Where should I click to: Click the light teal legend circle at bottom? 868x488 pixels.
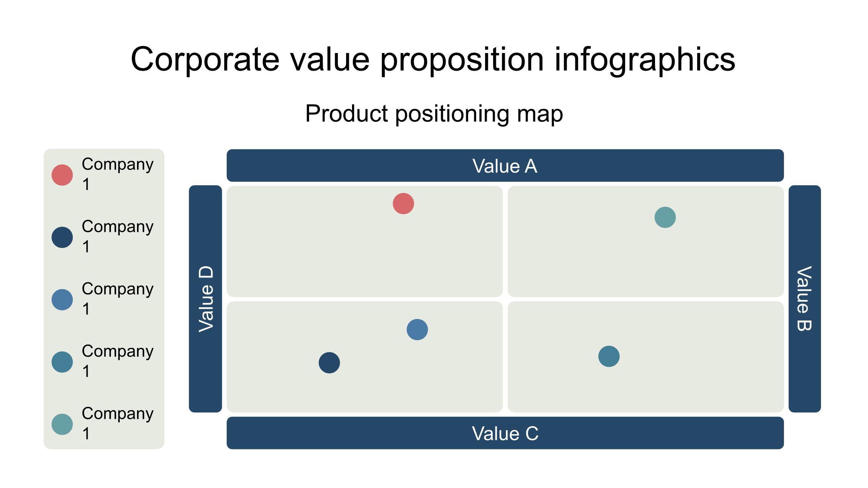click(x=62, y=424)
